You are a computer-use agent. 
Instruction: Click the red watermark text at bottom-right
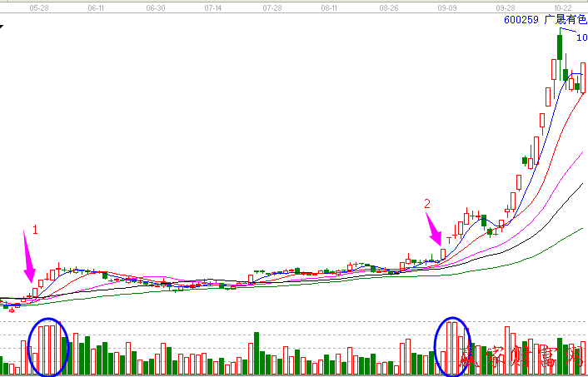521,359
